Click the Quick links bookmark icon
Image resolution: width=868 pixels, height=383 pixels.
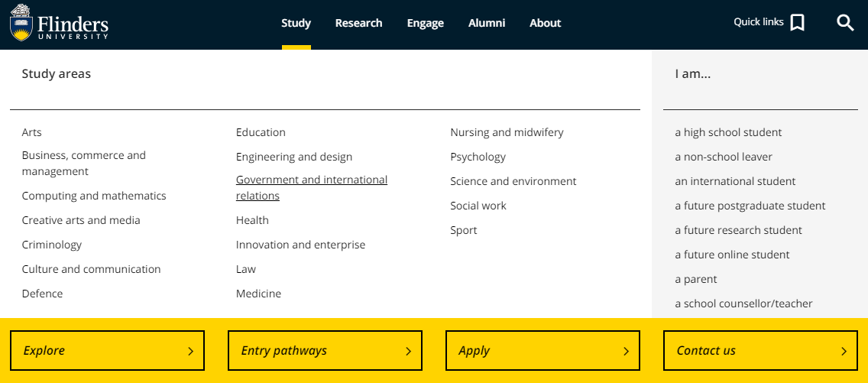797,23
